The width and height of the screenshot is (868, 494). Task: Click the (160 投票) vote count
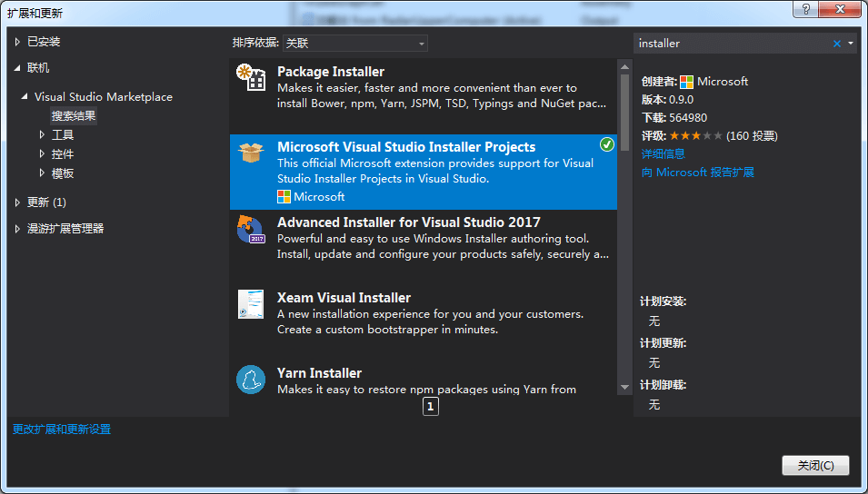[x=752, y=135]
